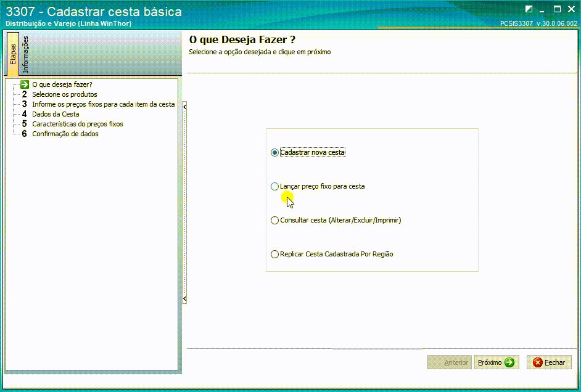Click 'Distribuição e Varejo (Linha WinThor)' subtitle

pos(68,23)
